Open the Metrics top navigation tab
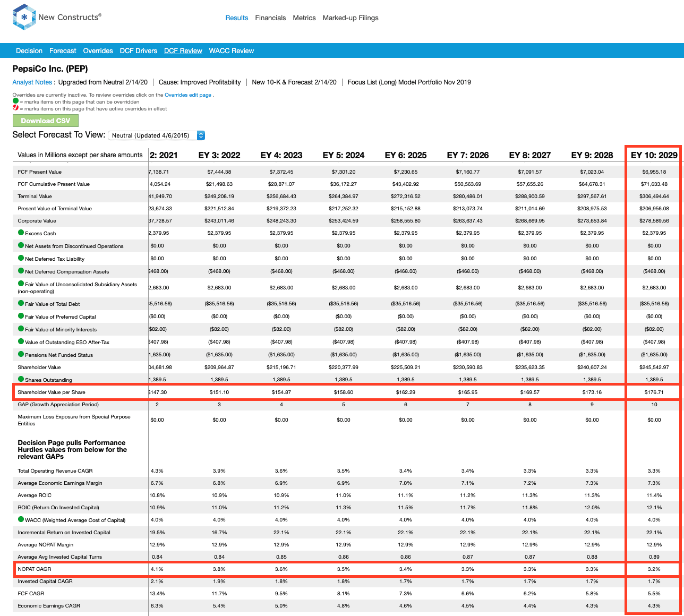Viewport: 684px width, 616px height. coord(304,18)
